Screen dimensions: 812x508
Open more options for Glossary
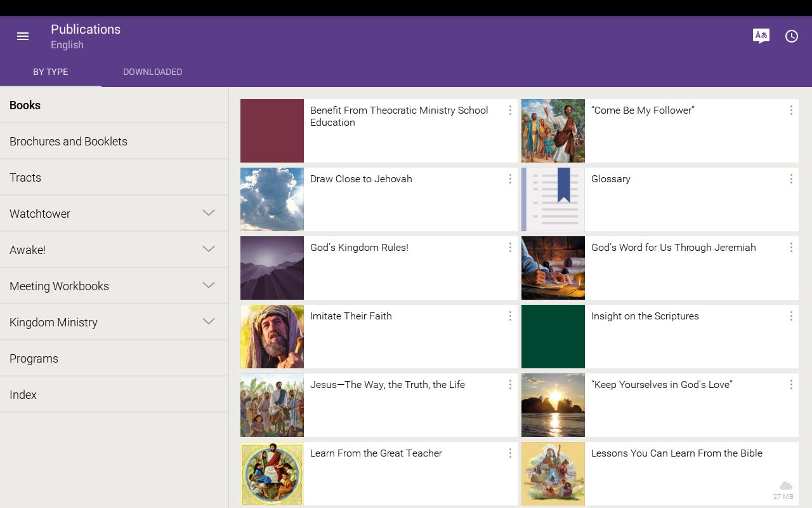(790, 179)
